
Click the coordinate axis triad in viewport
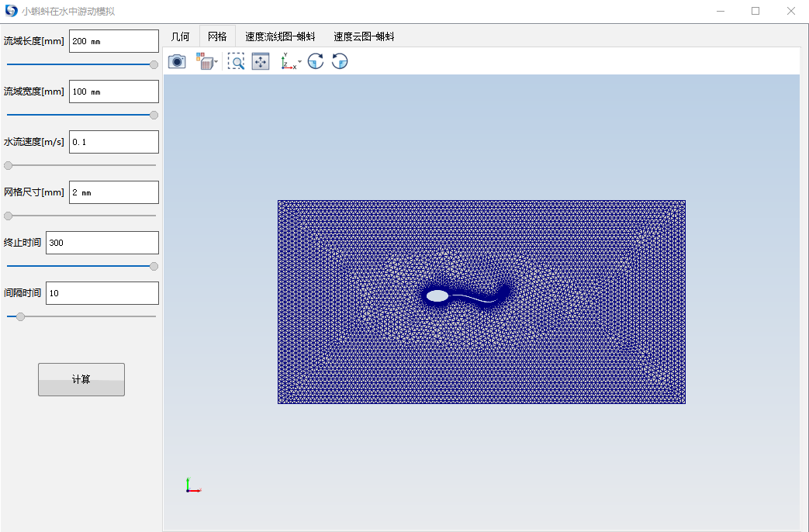tap(193, 485)
